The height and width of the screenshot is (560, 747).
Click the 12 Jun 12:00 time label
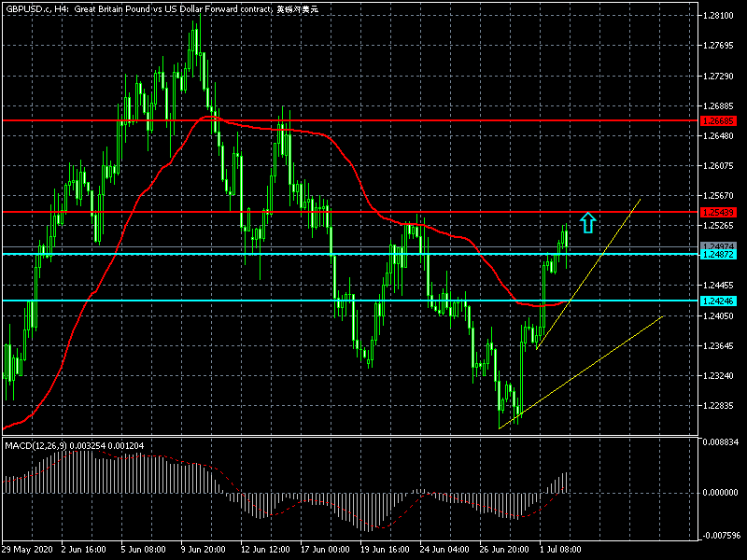tap(263, 550)
